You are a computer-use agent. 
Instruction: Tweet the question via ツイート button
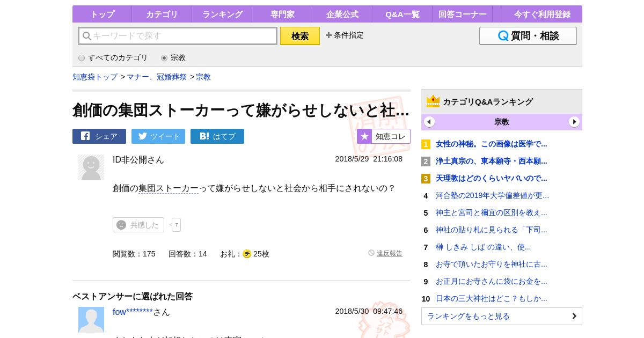[158, 136]
